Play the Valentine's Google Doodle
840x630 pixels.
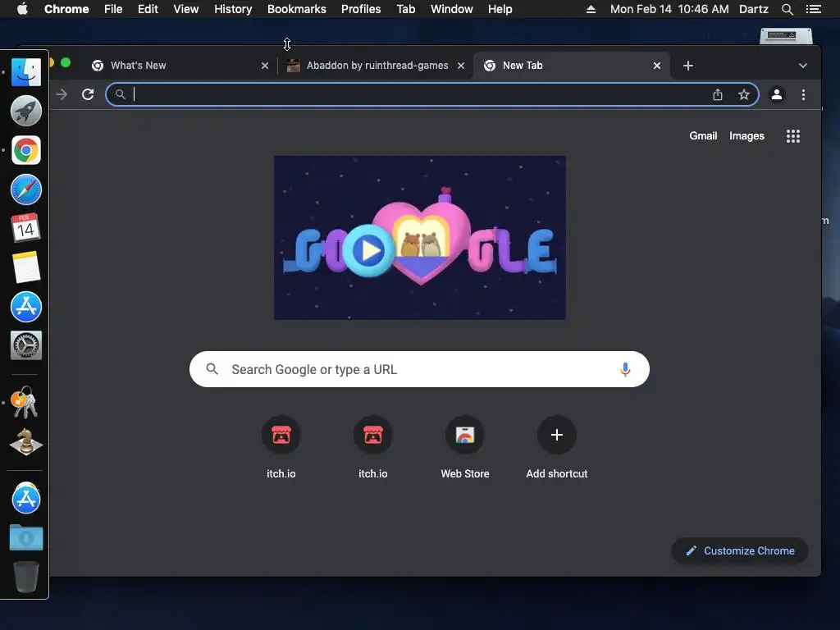click(x=369, y=250)
